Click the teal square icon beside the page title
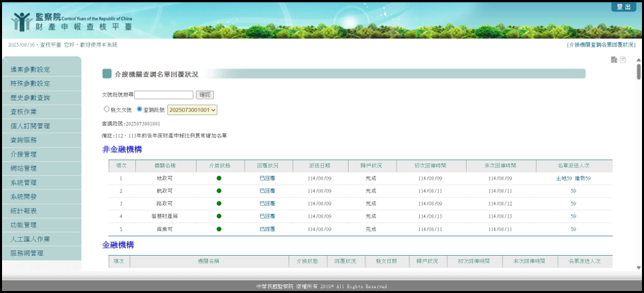Viewport: 644px width, 293px height. click(x=107, y=74)
